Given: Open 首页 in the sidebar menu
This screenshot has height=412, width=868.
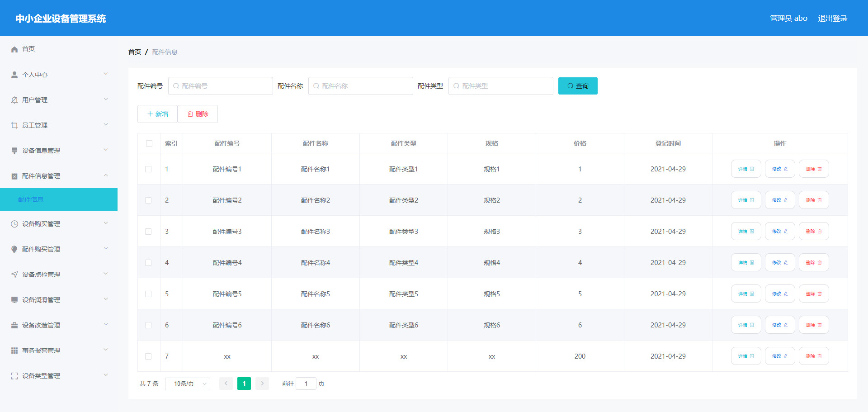Looking at the screenshot, I should [x=59, y=49].
